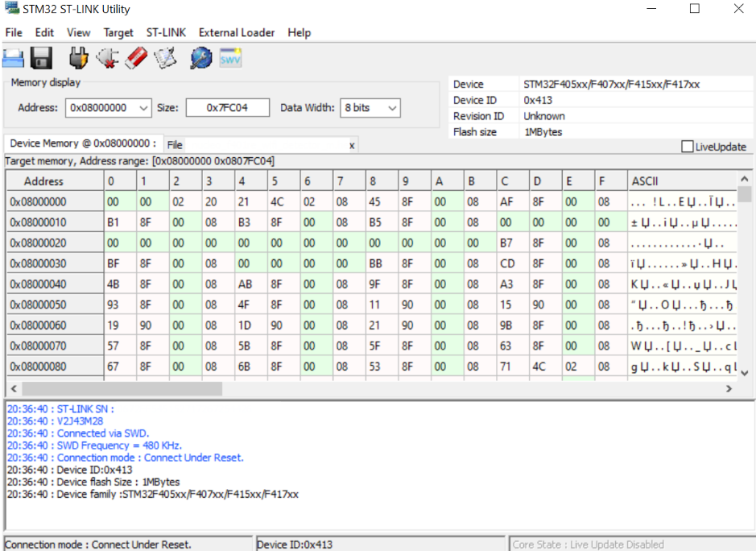
Task: Click cell CD in row 0x08000030
Action: [513, 263]
